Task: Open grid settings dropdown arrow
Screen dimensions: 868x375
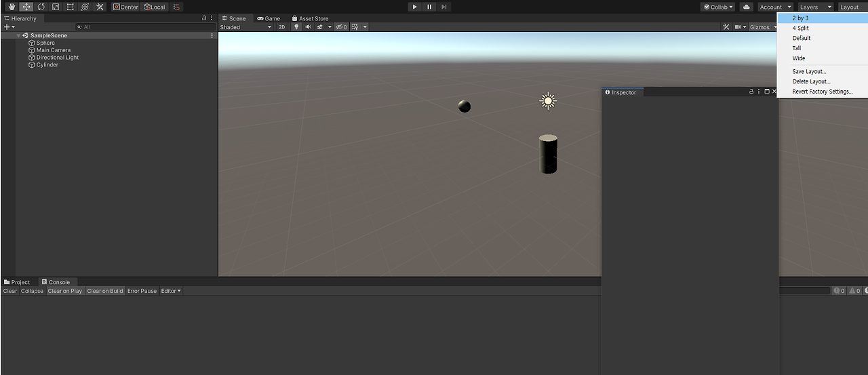Action: pyautogui.click(x=365, y=27)
